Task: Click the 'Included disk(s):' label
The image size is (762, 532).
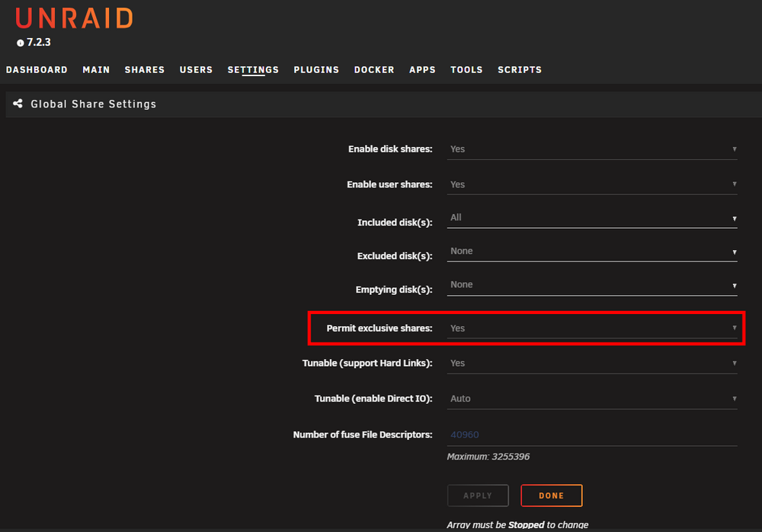Action: 395,223
